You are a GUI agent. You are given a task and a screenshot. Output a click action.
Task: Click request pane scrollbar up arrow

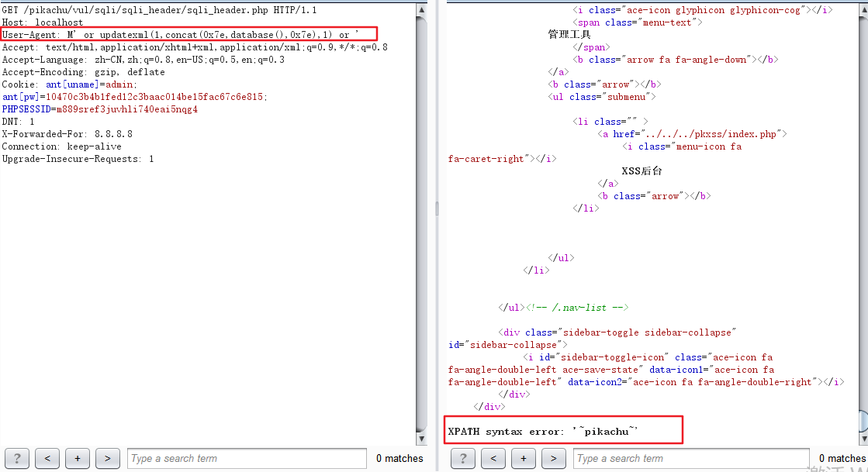[421, 9]
